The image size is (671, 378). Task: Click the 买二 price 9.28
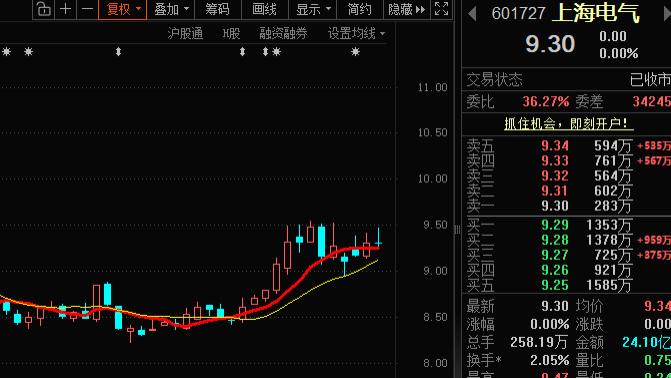555,240
